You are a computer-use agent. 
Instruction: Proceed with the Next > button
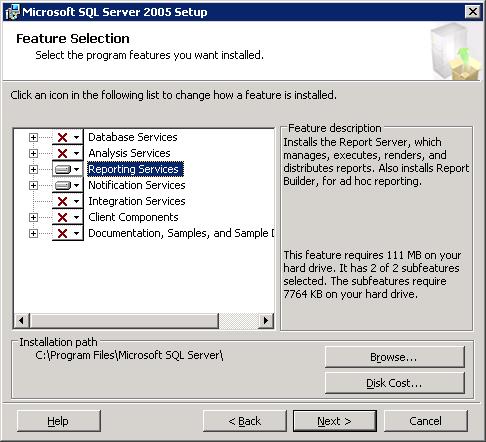(x=335, y=421)
